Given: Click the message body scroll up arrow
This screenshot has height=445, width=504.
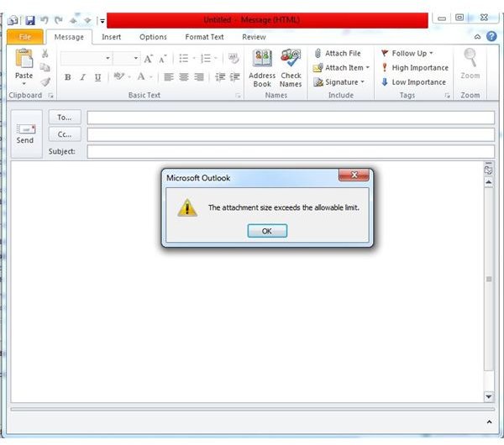Looking at the screenshot, I should 489,182.
